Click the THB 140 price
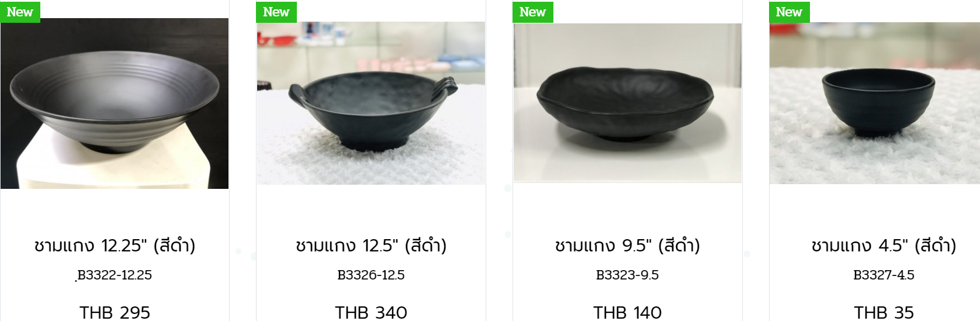 pyautogui.click(x=628, y=312)
